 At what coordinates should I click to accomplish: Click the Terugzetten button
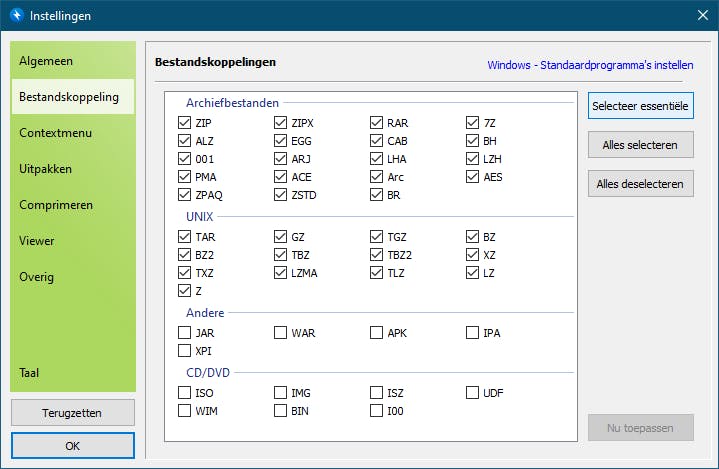click(x=72, y=412)
